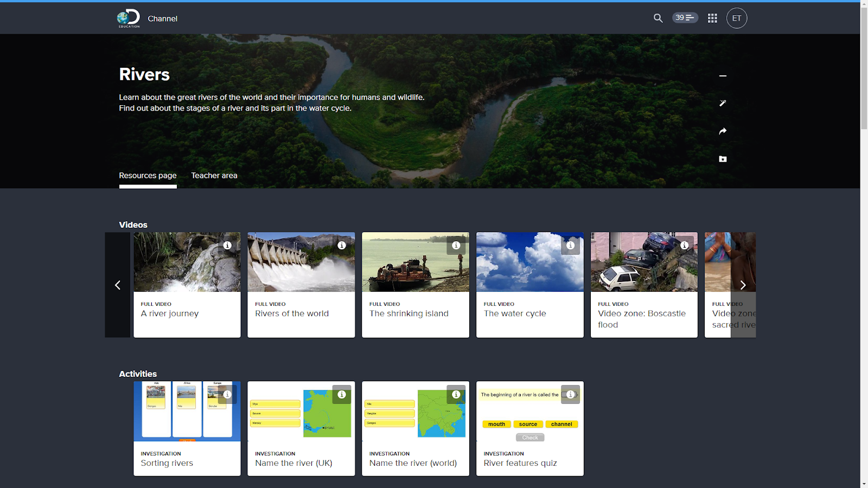
Task: Click the share arrow icon
Action: point(723,131)
